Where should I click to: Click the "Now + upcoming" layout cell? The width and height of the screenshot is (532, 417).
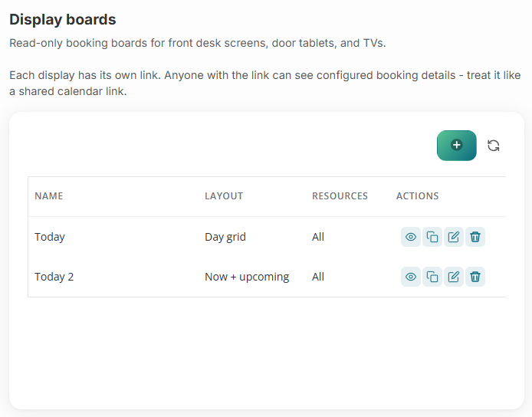pos(247,277)
